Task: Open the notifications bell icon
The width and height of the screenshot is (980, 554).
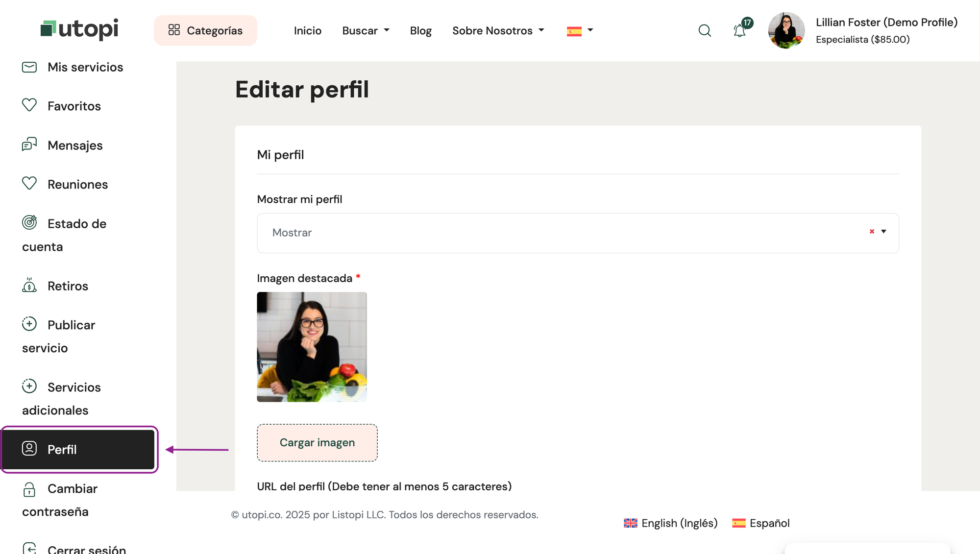Action: click(739, 31)
